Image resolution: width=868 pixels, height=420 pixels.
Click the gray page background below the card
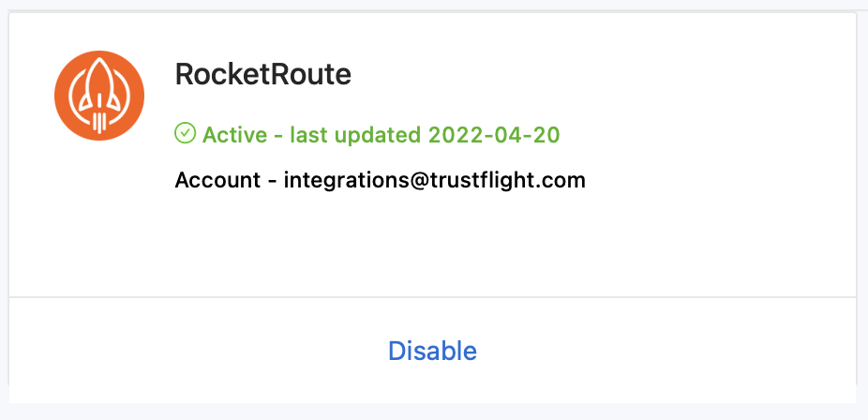(431, 412)
